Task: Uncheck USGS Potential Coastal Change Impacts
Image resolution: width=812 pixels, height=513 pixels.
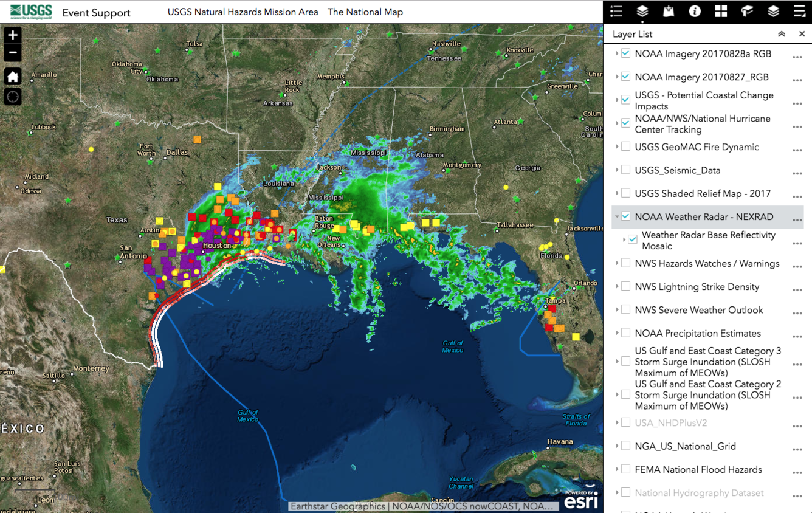Action: (625, 100)
